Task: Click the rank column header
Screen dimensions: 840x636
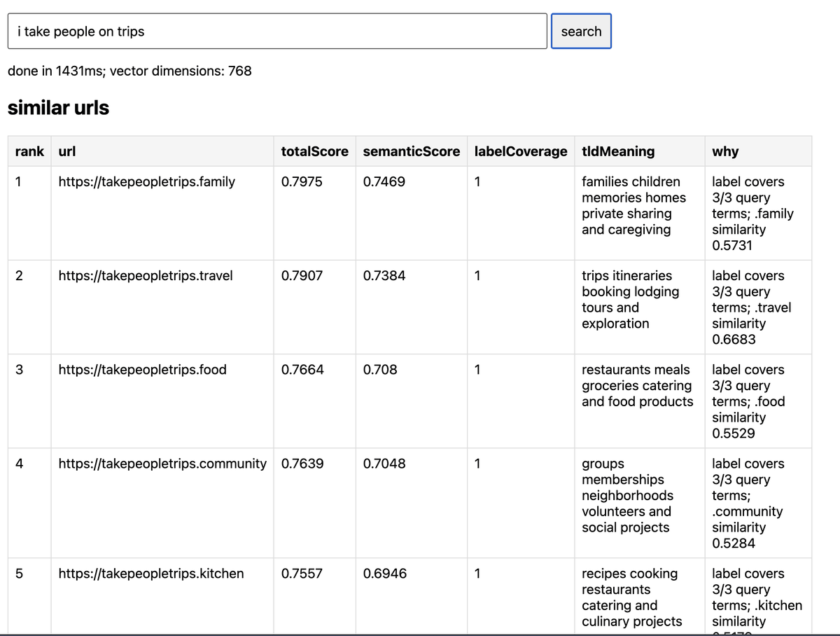Action: coord(29,151)
